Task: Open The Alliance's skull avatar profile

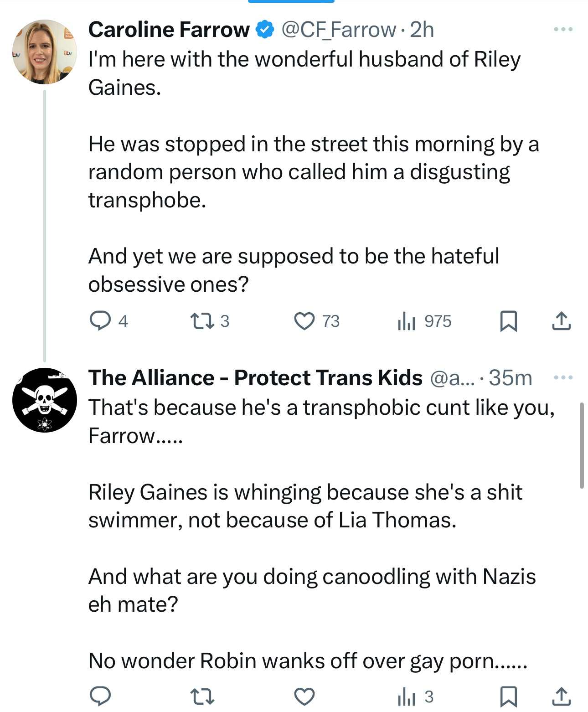Action: [44, 400]
